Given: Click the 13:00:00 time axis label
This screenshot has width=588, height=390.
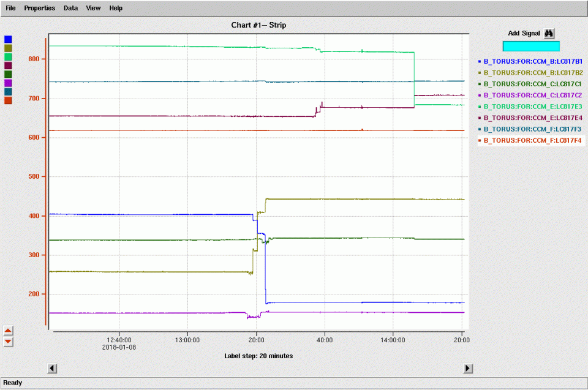Looking at the screenshot, I should [187, 340].
